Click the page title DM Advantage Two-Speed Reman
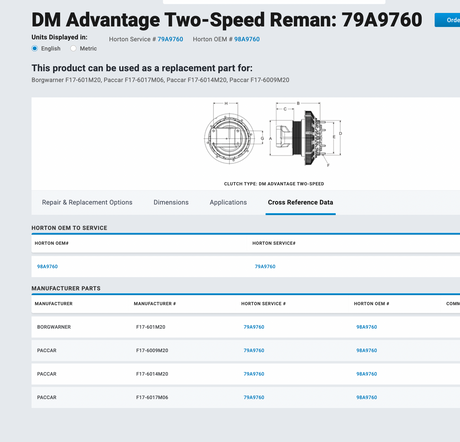 (227, 20)
